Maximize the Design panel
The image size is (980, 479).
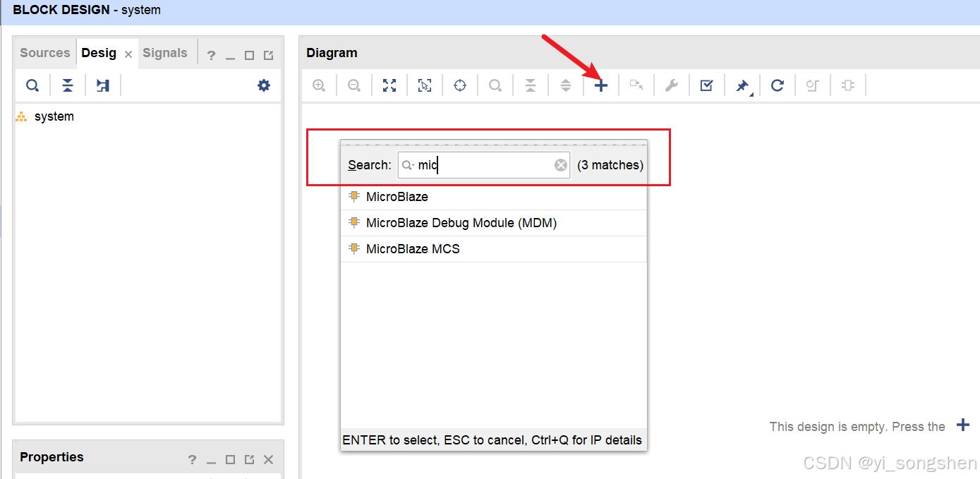click(x=249, y=55)
